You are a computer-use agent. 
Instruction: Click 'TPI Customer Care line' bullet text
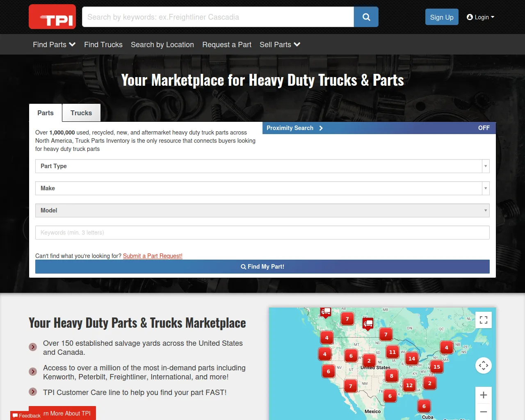(x=135, y=393)
